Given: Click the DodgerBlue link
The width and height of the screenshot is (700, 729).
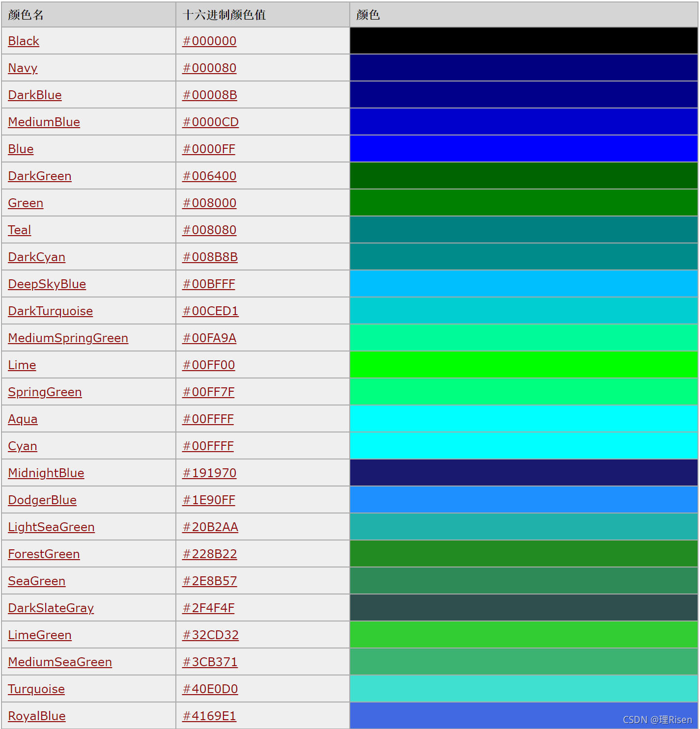Looking at the screenshot, I should pyautogui.click(x=42, y=500).
